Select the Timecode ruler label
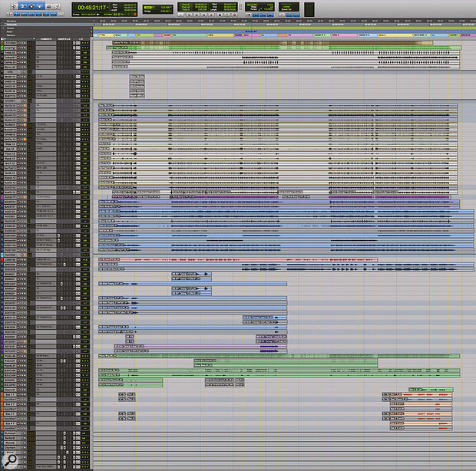 12,25
